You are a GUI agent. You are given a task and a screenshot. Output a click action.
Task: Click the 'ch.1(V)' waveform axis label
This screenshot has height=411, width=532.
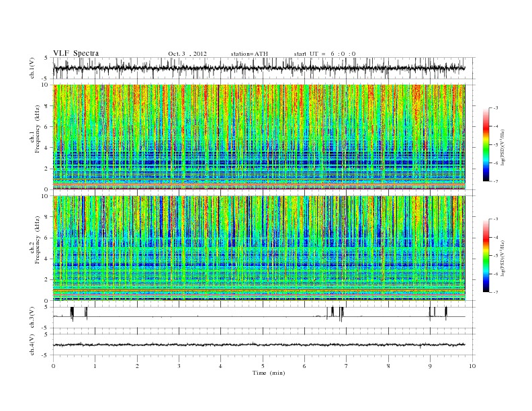(x=32, y=68)
